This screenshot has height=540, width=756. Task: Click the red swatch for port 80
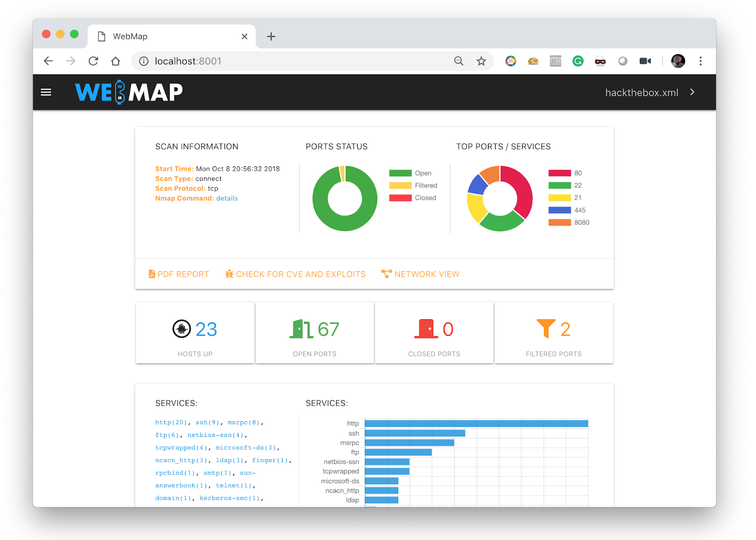[559, 173]
